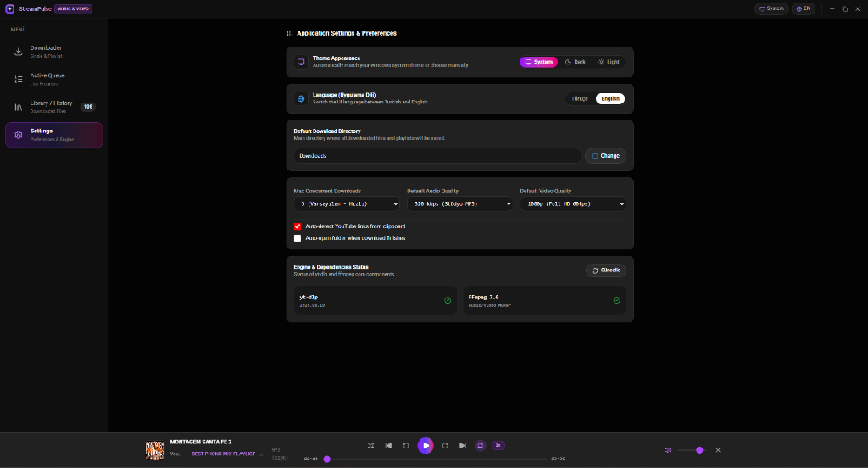Close the bottom player bar
Viewport: 868px width, 468px height.
[x=718, y=450]
